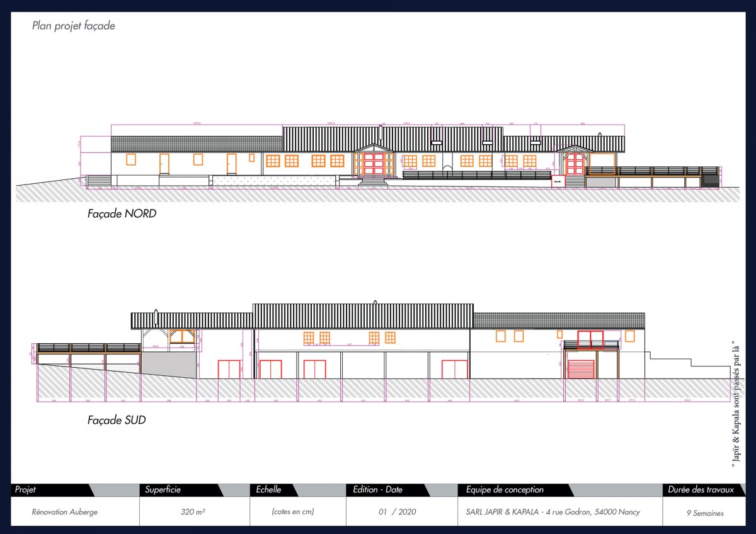This screenshot has width=756, height=534.
Task: Click the 'Projet' header cell
Action: (26, 489)
